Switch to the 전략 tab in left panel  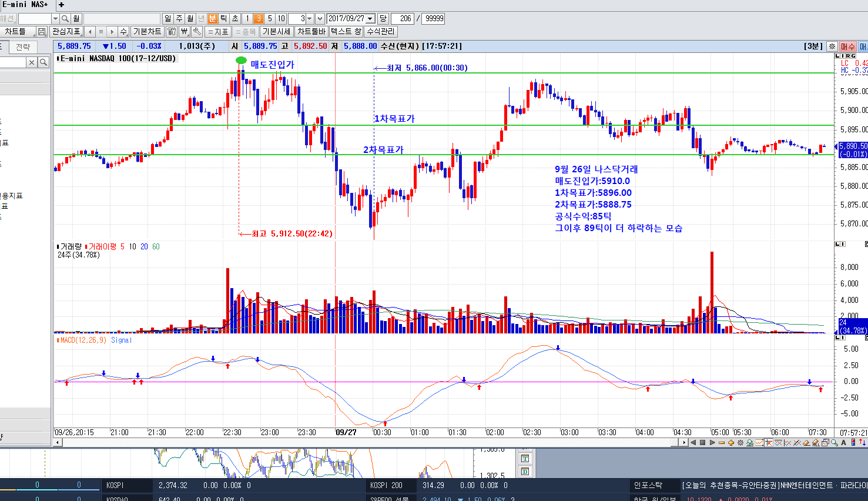[x=23, y=47]
